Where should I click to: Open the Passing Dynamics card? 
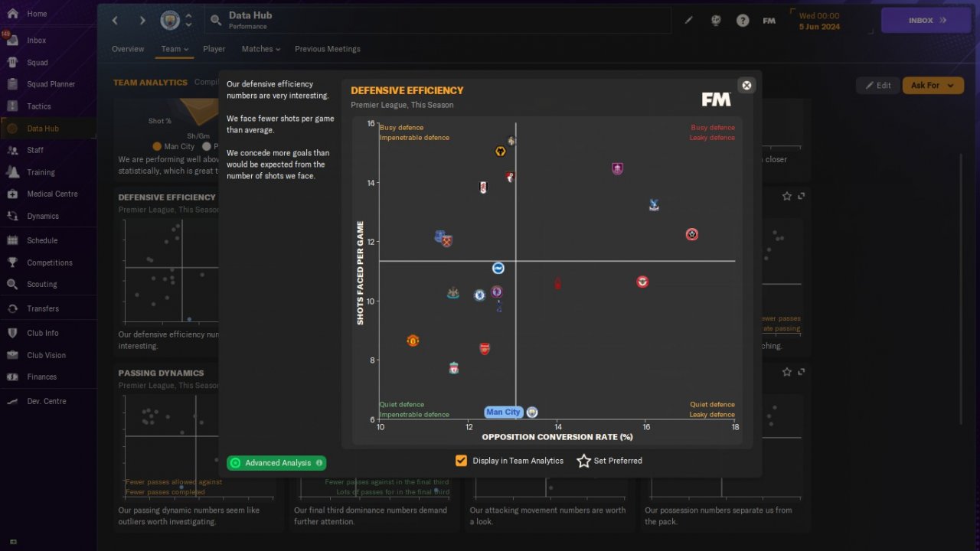click(198, 447)
